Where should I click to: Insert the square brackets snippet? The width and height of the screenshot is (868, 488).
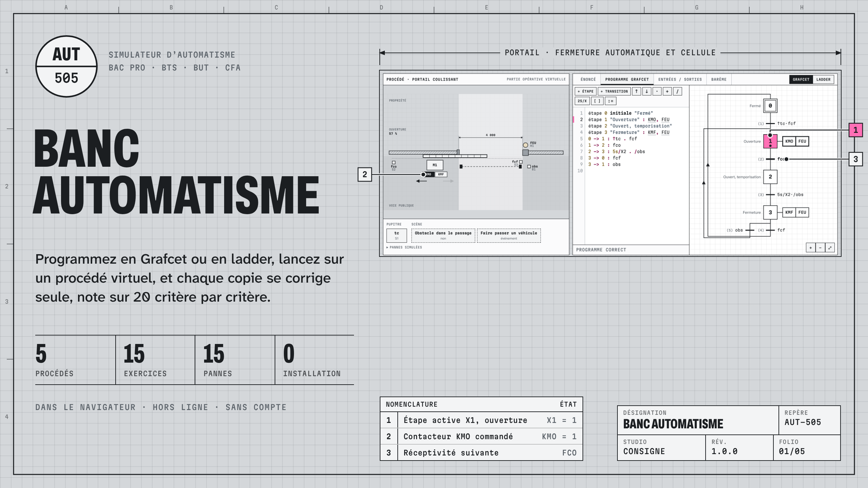pos(597,101)
